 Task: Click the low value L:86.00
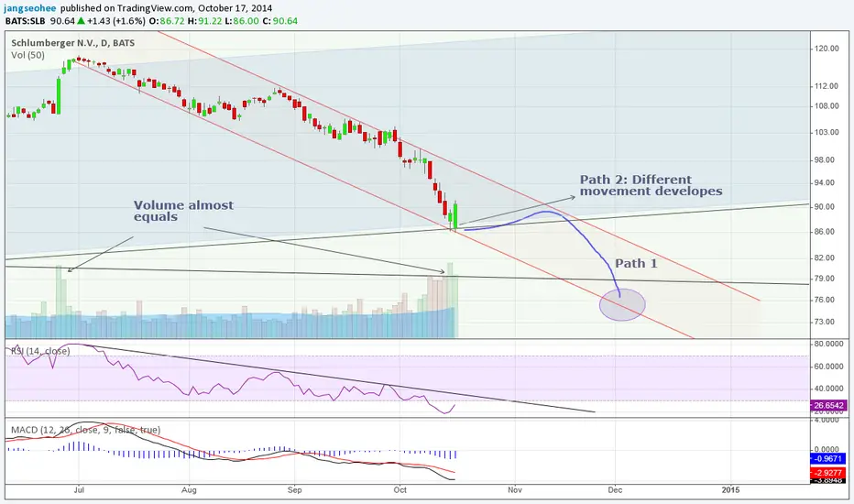[242, 21]
